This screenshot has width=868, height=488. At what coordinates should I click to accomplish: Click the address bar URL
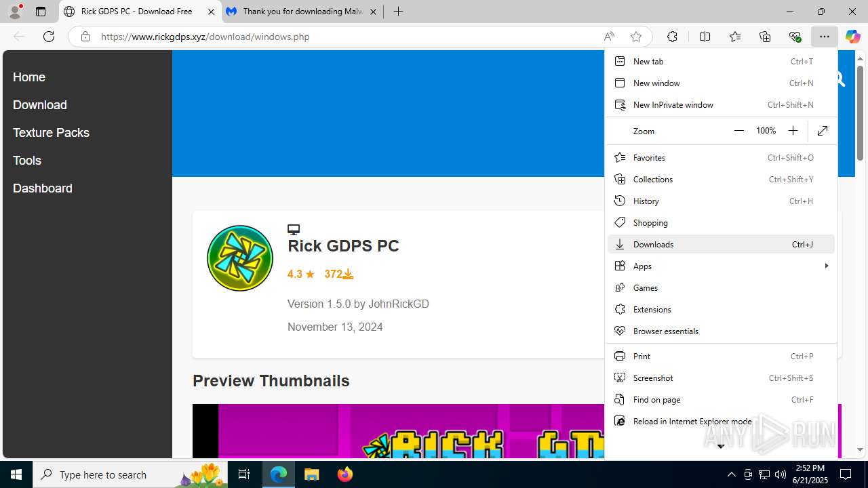point(205,37)
